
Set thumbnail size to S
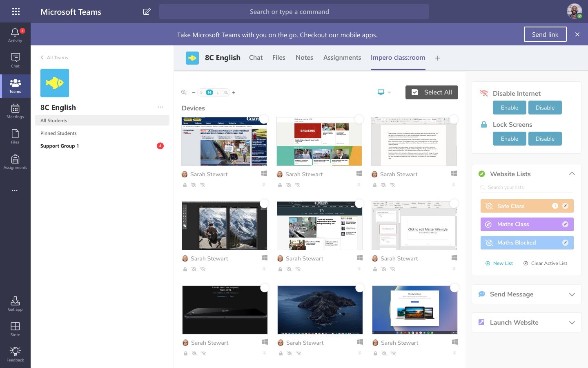(201, 92)
